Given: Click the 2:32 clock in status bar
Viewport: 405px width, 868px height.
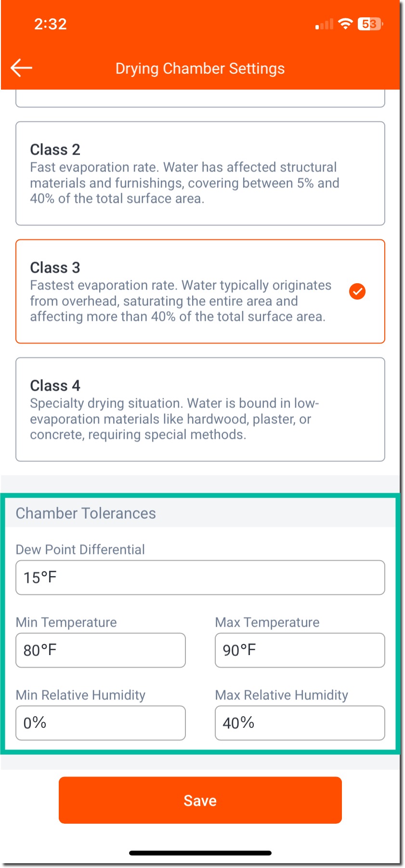Looking at the screenshot, I should pyautogui.click(x=50, y=24).
